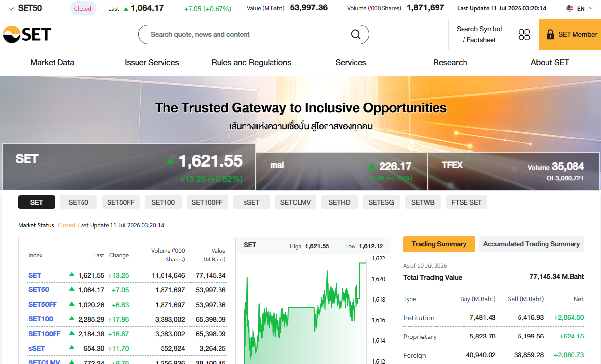The height and width of the screenshot is (364, 601).
Task: Open the Rules and Regulations menu
Action: 251,62
